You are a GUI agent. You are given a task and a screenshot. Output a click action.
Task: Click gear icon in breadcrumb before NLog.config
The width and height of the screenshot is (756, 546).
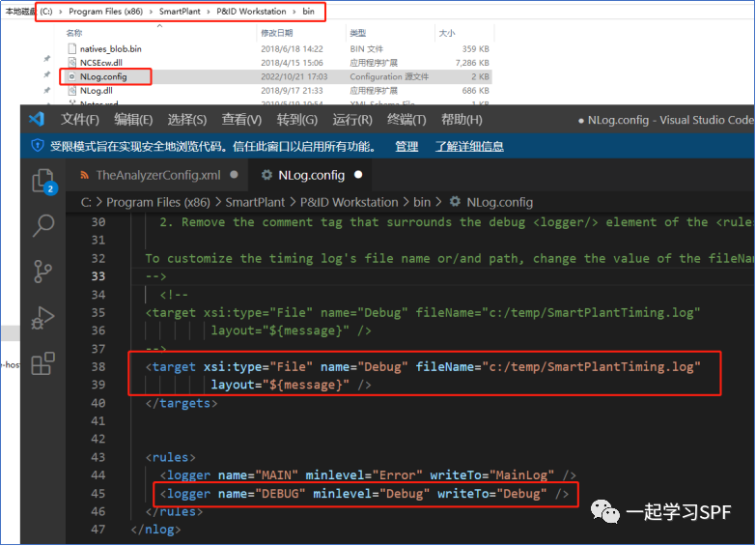click(x=455, y=202)
